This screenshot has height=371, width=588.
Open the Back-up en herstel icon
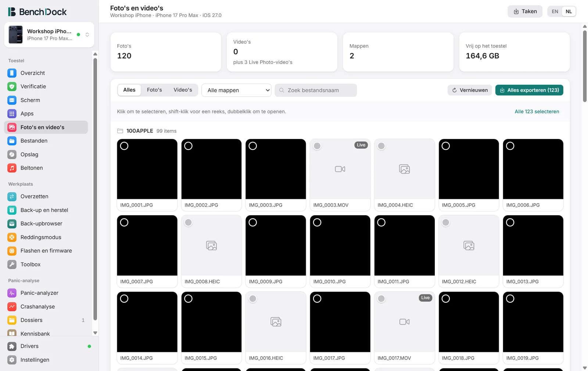(12, 210)
